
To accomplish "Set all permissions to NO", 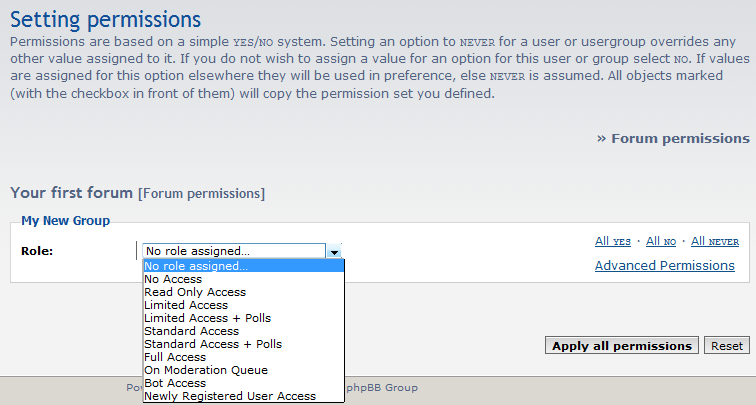I will [661, 241].
